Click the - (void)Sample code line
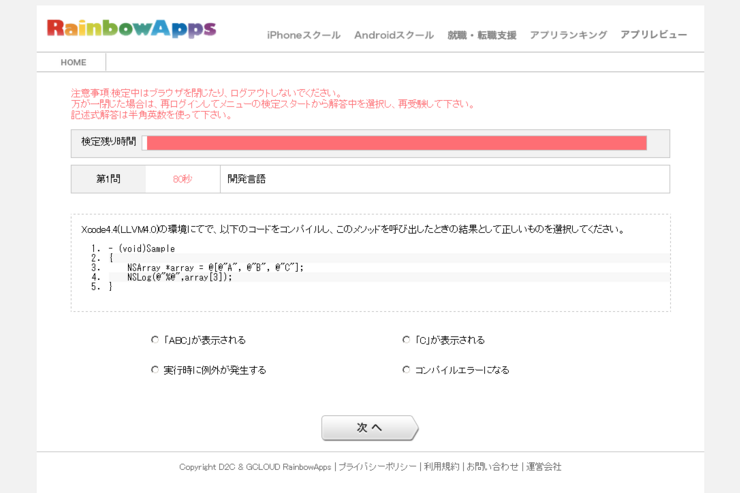This screenshot has width=740, height=493. point(142,249)
